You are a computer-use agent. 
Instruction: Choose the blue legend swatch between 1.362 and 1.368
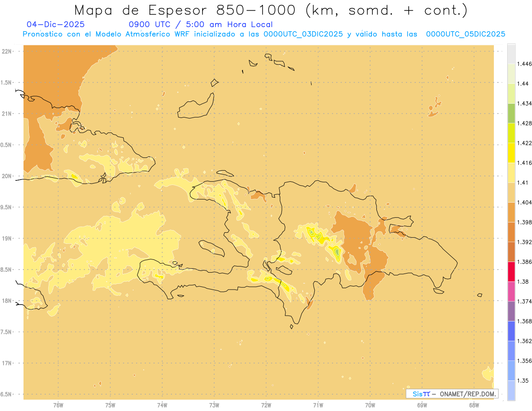pos(511,331)
